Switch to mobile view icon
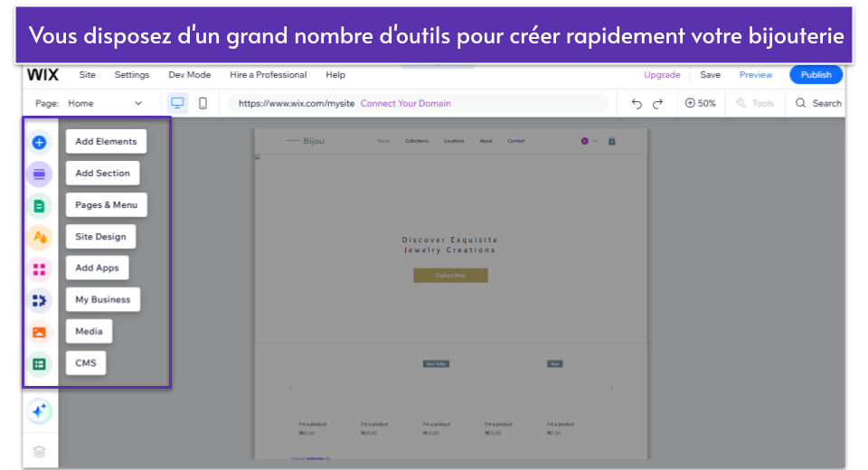Screen dimensions: 868x470 coord(203,103)
